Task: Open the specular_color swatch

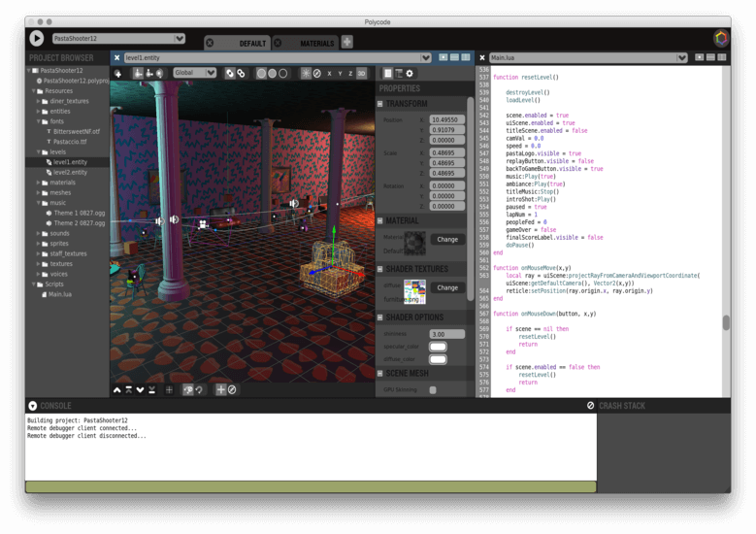Action: [438, 347]
